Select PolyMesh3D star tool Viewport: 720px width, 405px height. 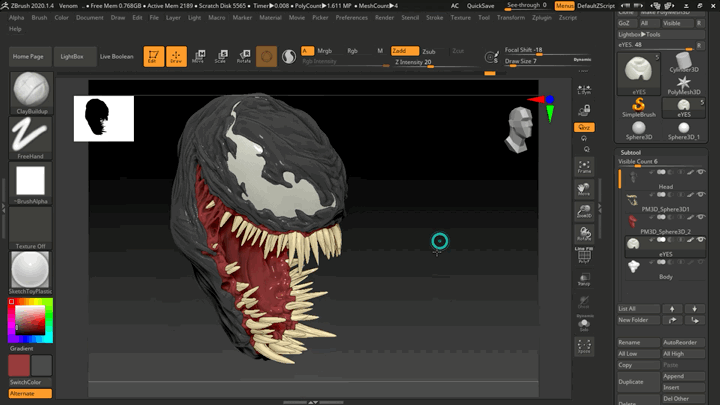coord(683,85)
